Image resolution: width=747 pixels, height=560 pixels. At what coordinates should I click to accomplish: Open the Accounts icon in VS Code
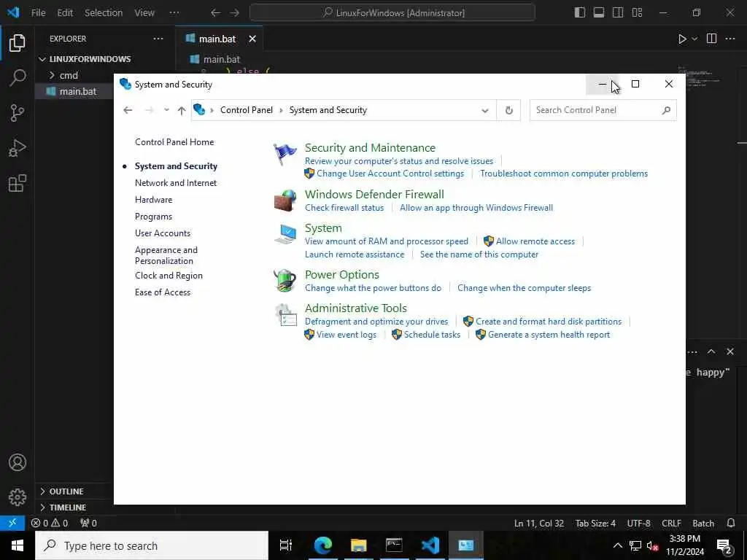click(18, 462)
